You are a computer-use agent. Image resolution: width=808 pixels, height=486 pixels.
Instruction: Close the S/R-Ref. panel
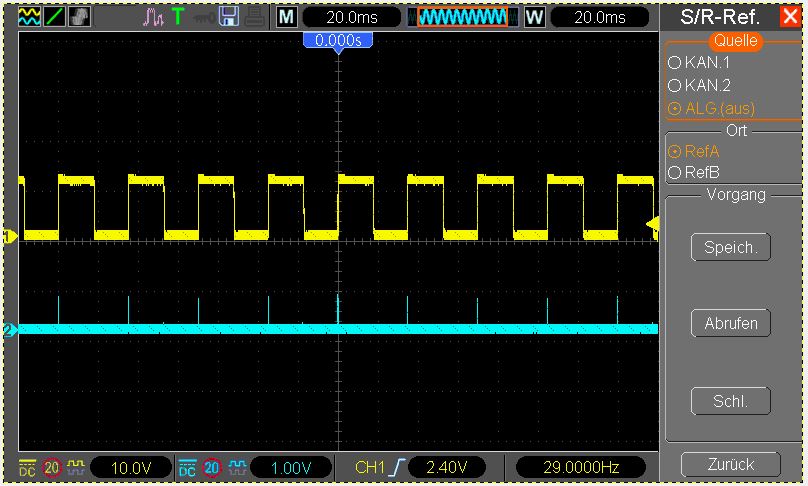click(790, 16)
